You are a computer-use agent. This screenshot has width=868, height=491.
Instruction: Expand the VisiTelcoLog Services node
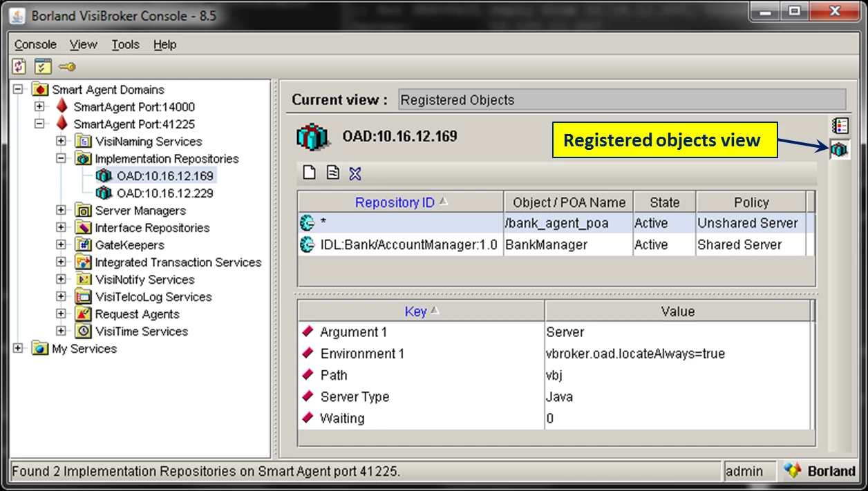(x=62, y=296)
